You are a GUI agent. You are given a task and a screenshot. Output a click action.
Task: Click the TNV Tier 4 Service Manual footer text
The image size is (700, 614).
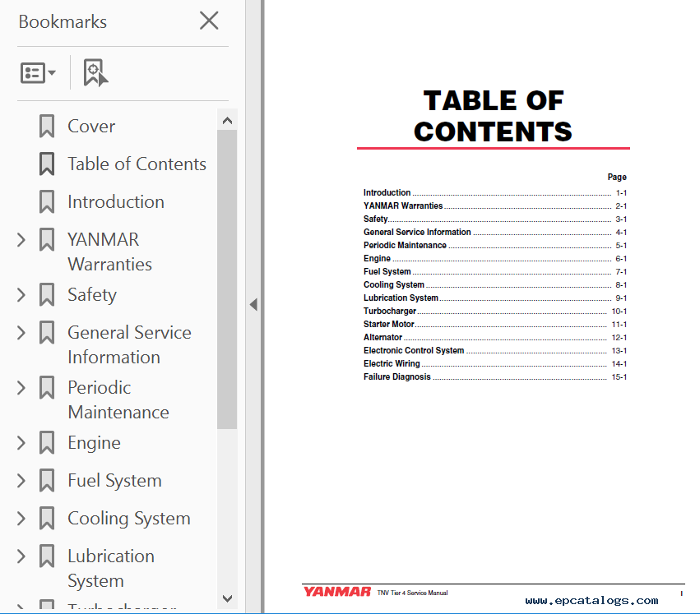point(412,593)
